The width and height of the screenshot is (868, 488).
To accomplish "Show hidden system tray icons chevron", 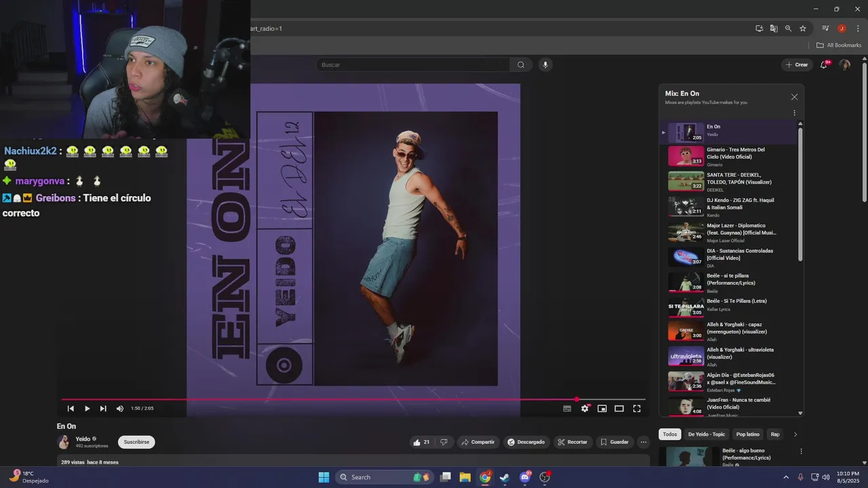I will (787, 477).
